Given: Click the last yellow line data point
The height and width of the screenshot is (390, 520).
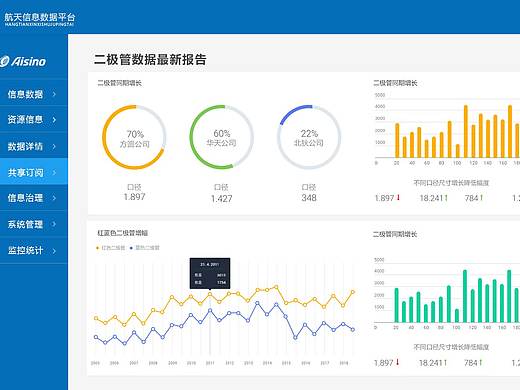Looking at the screenshot, I should click(x=353, y=292).
